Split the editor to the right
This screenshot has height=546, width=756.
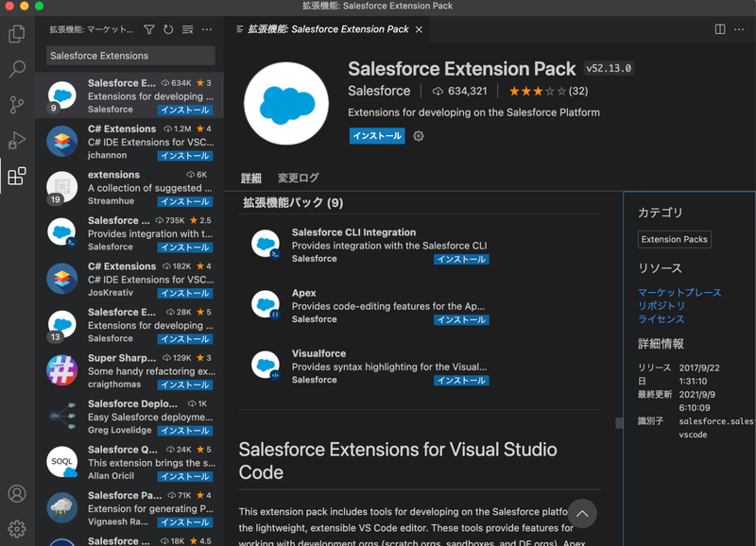(720, 29)
